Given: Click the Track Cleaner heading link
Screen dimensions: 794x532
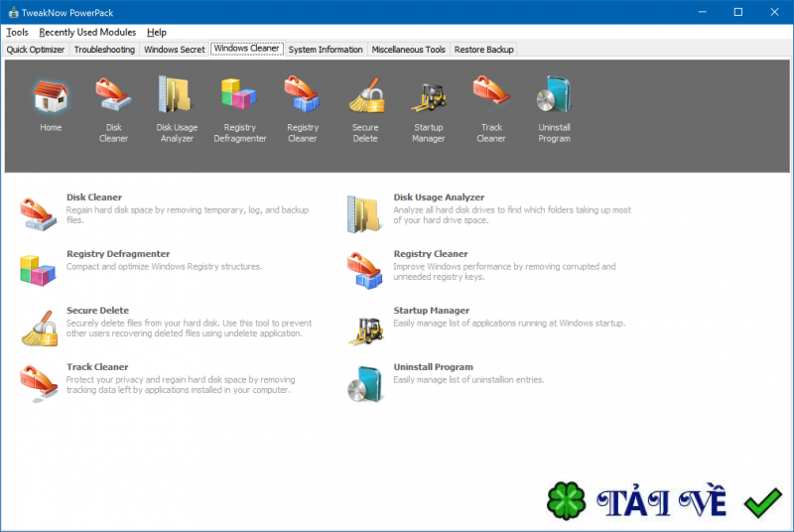Looking at the screenshot, I should point(97,367).
